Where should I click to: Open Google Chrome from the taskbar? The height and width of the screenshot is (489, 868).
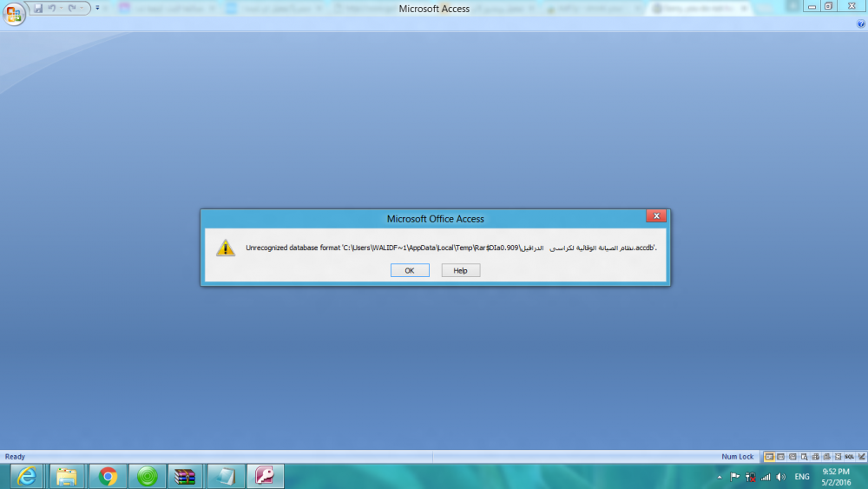click(x=108, y=476)
